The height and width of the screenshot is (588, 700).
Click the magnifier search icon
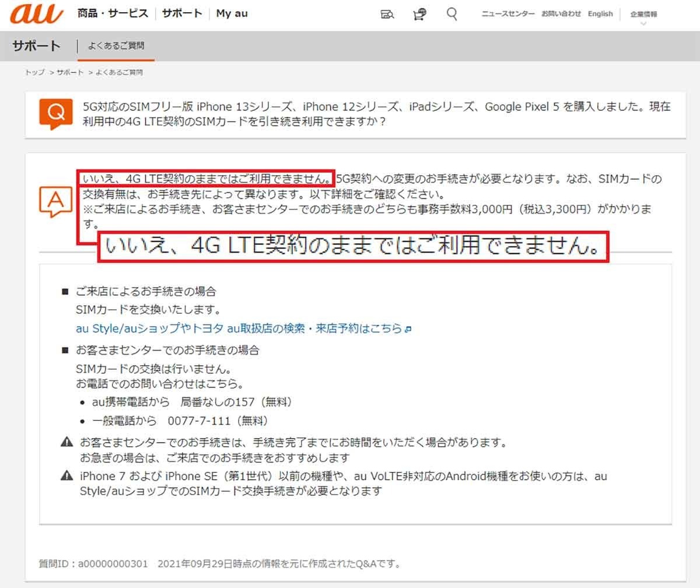pos(452,13)
